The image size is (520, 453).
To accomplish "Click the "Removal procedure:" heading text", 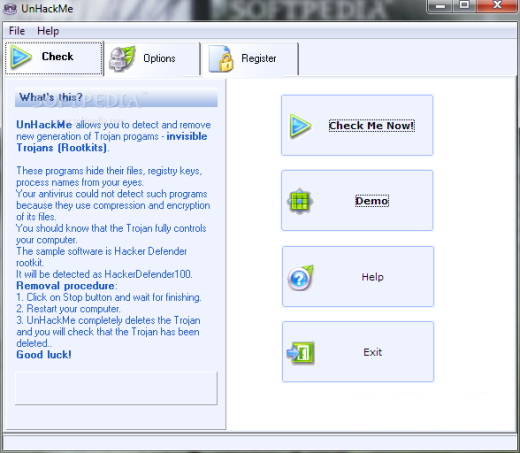I will pos(67,286).
